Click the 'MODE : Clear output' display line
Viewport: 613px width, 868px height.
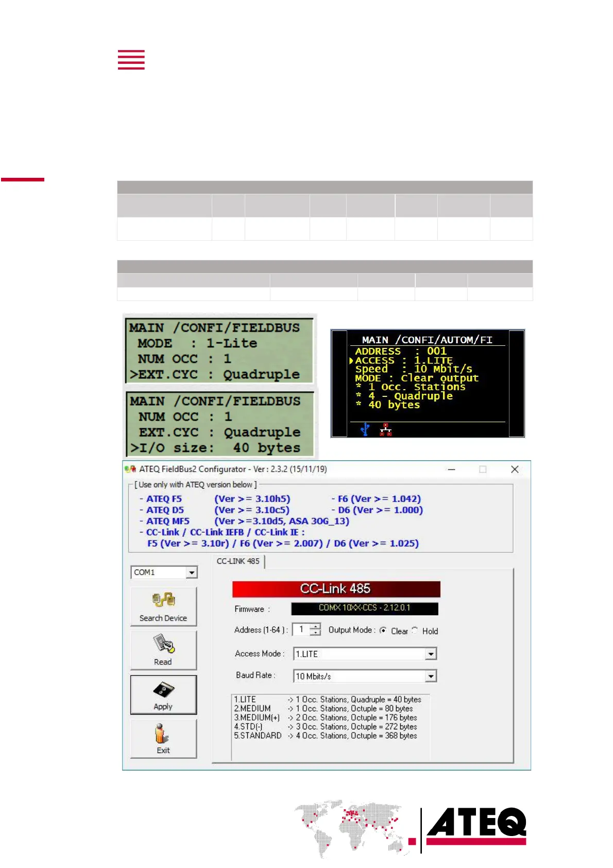point(417,378)
